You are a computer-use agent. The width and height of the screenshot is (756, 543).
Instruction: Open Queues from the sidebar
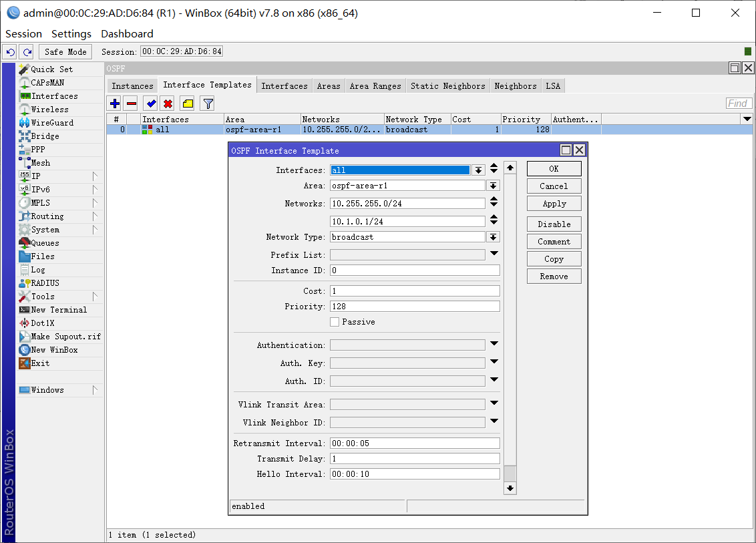tap(61, 243)
